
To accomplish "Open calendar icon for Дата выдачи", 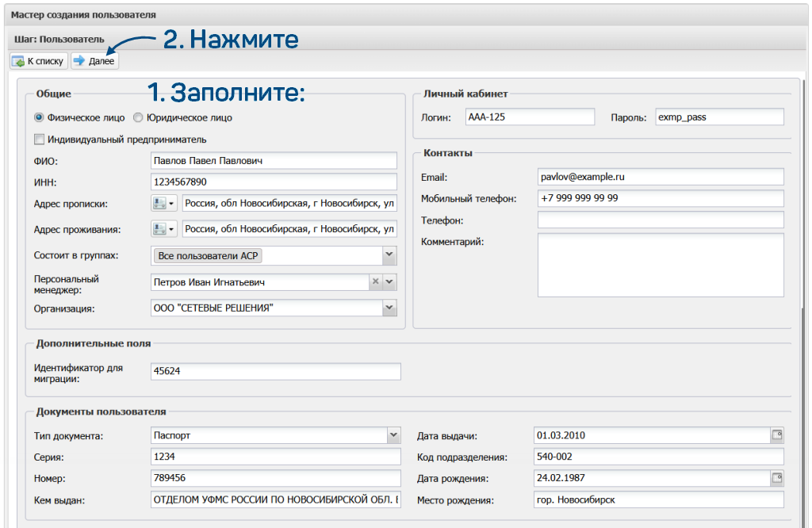I will click(777, 435).
